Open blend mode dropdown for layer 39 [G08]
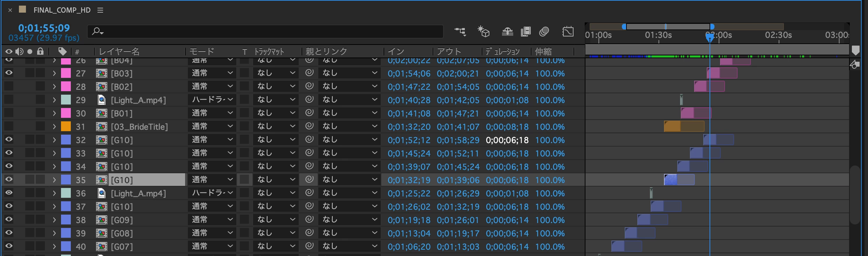This screenshot has height=256, width=868. [212, 233]
